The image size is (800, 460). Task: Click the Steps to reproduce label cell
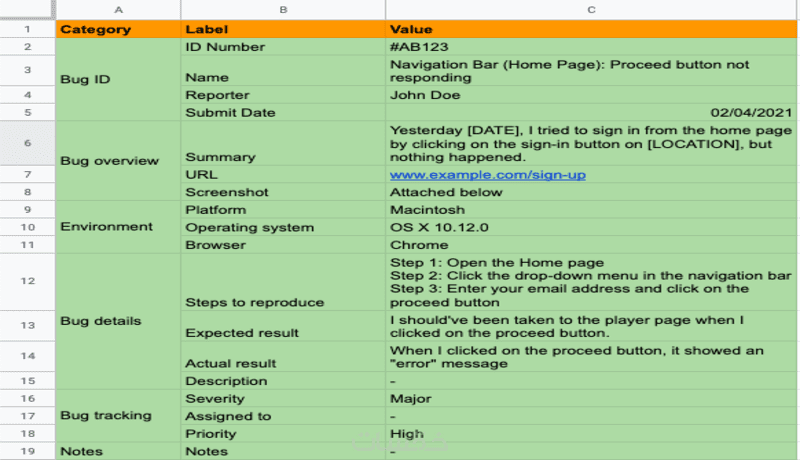[x=283, y=282]
